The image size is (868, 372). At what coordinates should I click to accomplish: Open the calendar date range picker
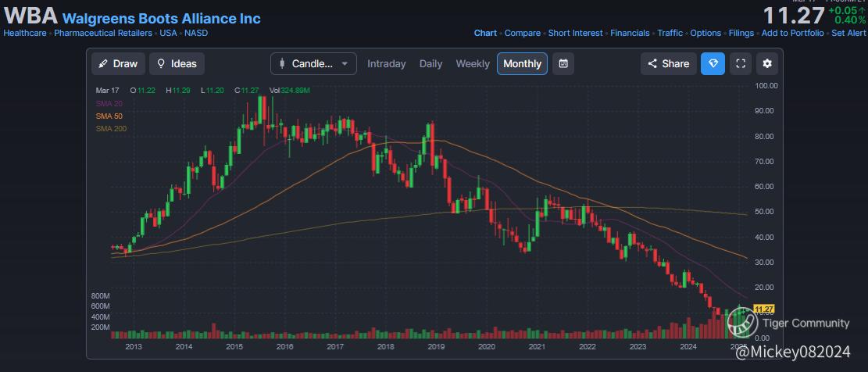pyautogui.click(x=564, y=64)
